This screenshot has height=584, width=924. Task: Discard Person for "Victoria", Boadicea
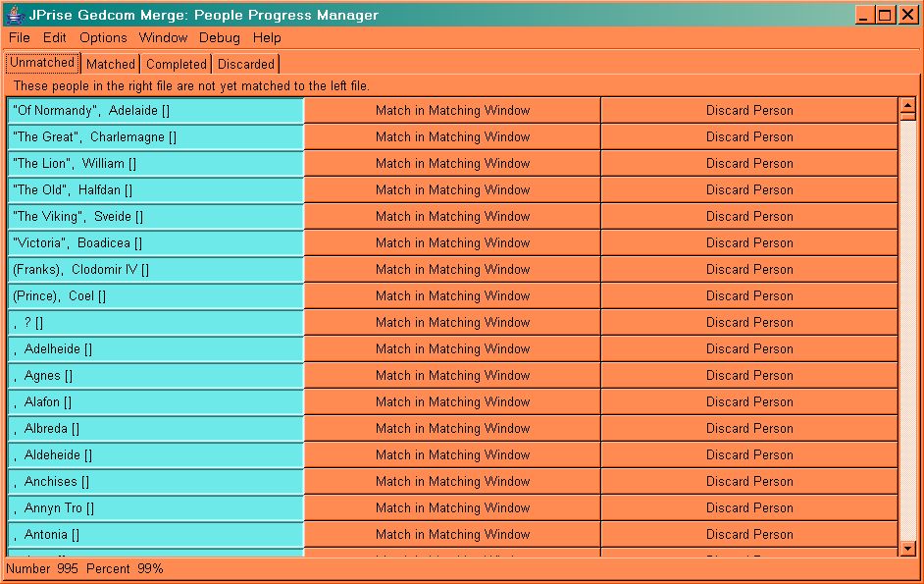[x=749, y=243]
